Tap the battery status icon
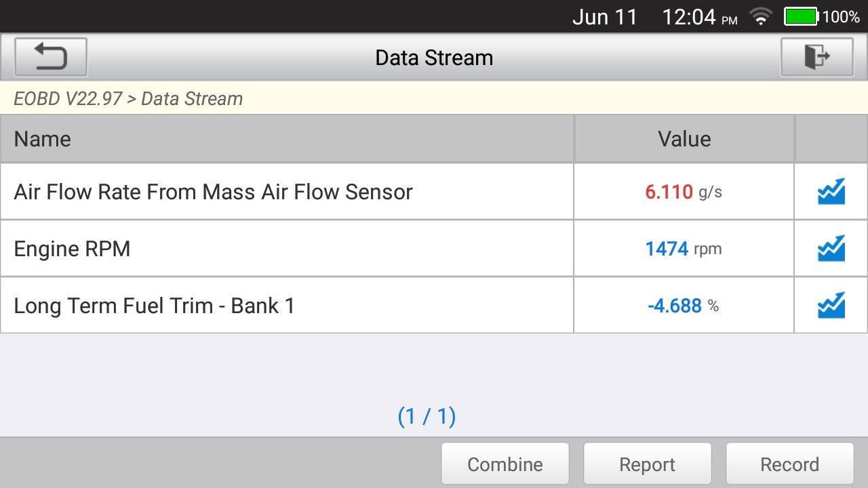This screenshot has width=868, height=488. (801, 17)
